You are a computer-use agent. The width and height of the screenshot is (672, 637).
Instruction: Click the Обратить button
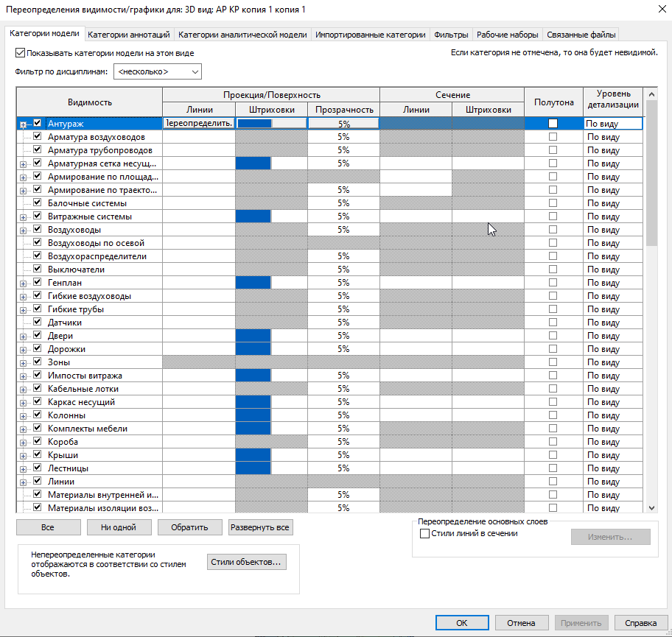coord(190,527)
